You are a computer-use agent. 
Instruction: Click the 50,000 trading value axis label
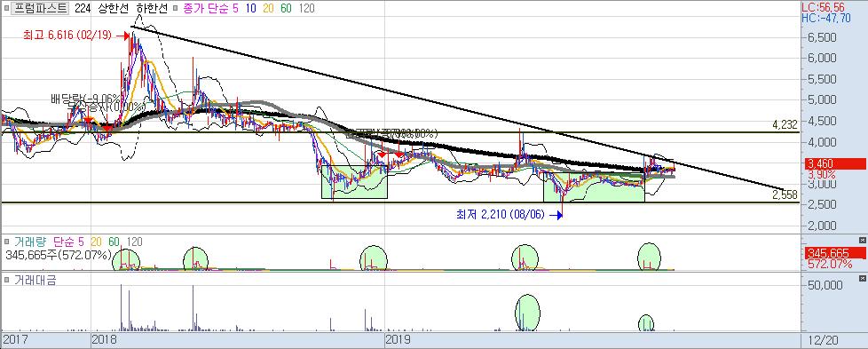click(x=825, y=285)
